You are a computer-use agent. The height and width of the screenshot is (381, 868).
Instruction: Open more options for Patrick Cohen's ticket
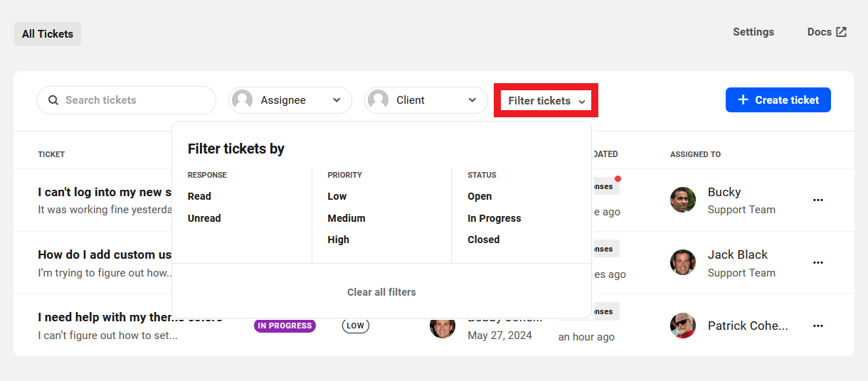(x=818, y=326)
